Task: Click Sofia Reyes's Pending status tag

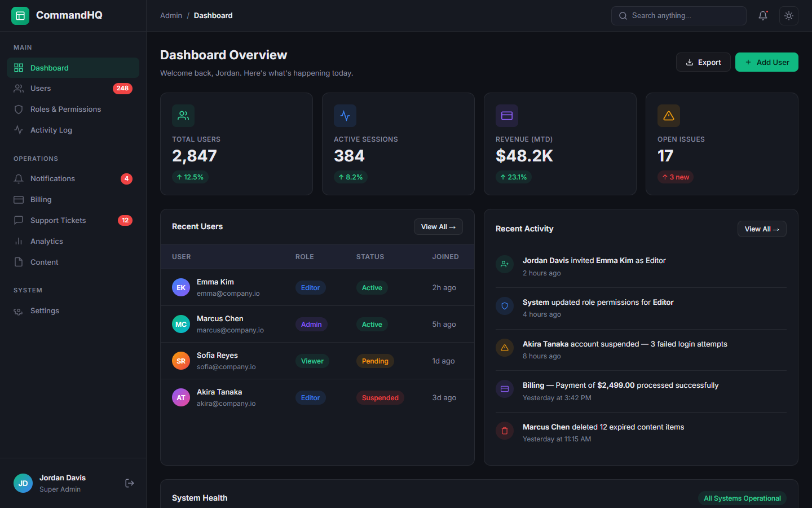Action: pos(375,361)
